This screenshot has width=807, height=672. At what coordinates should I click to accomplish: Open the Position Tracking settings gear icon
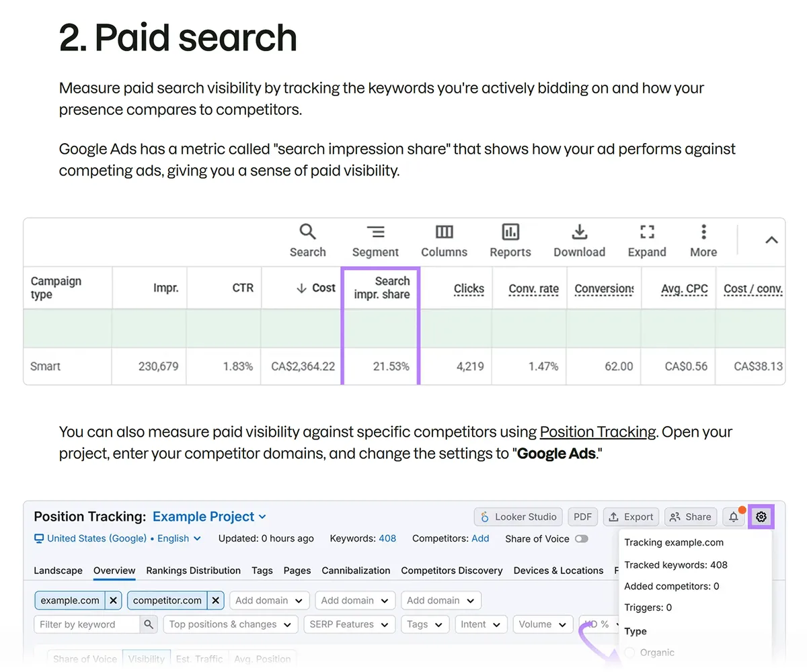pos(761,517)
